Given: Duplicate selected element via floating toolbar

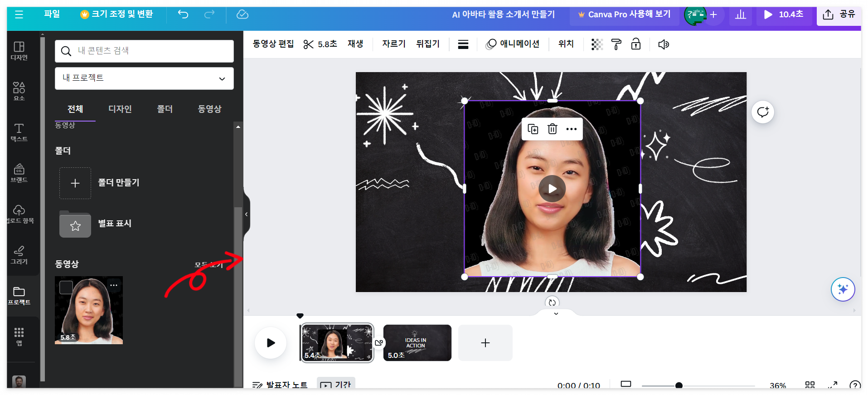Looking at the screenshot, I should [533, 129].
